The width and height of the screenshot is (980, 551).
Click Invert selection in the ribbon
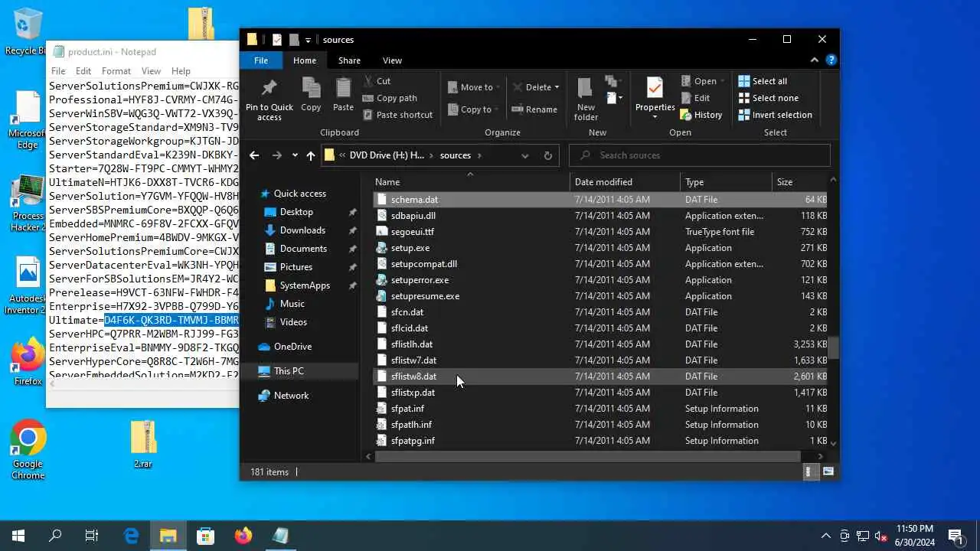click(775, 115)
